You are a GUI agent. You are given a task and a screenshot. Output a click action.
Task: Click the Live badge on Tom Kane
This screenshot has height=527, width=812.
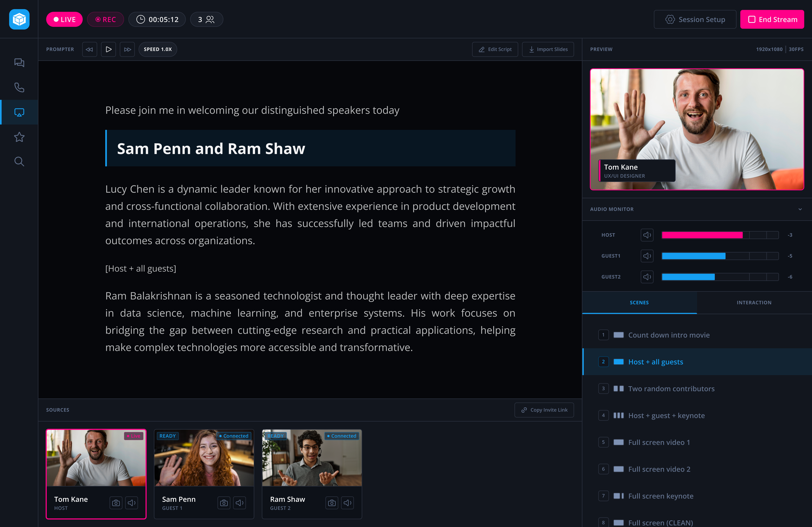point(134,436)
